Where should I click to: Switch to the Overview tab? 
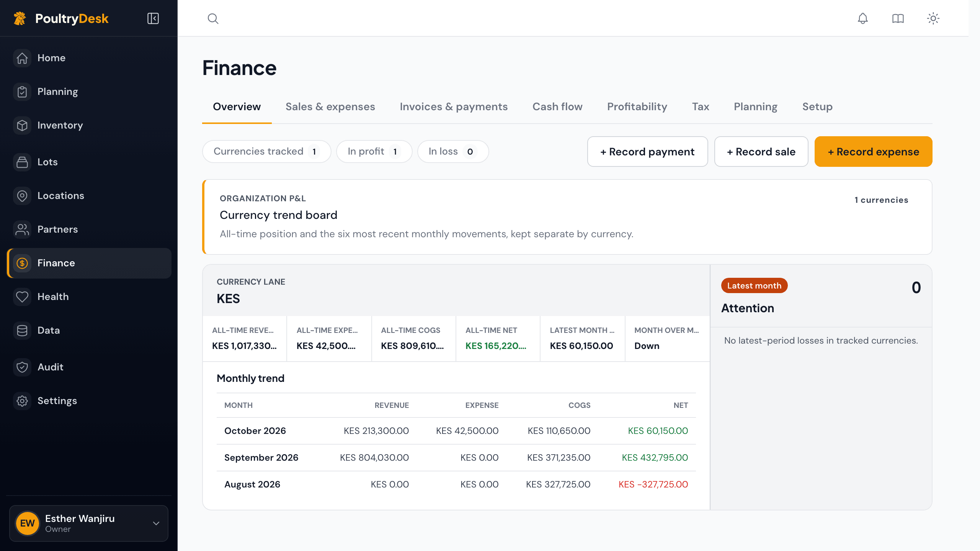click(237, 107)
